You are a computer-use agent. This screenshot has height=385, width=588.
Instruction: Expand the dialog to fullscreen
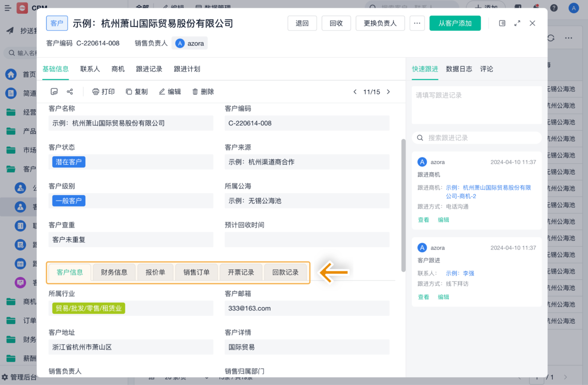tap(517, 23)
